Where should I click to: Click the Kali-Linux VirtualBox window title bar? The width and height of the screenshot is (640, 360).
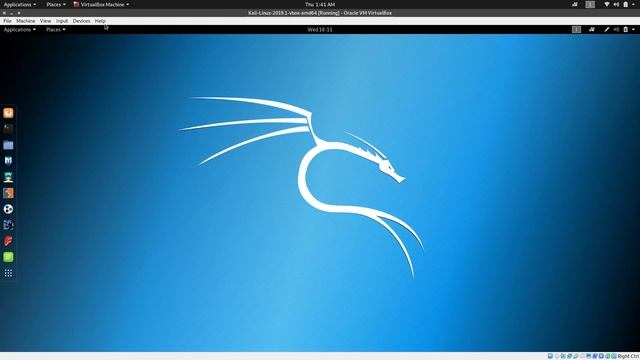pos(320,13)
